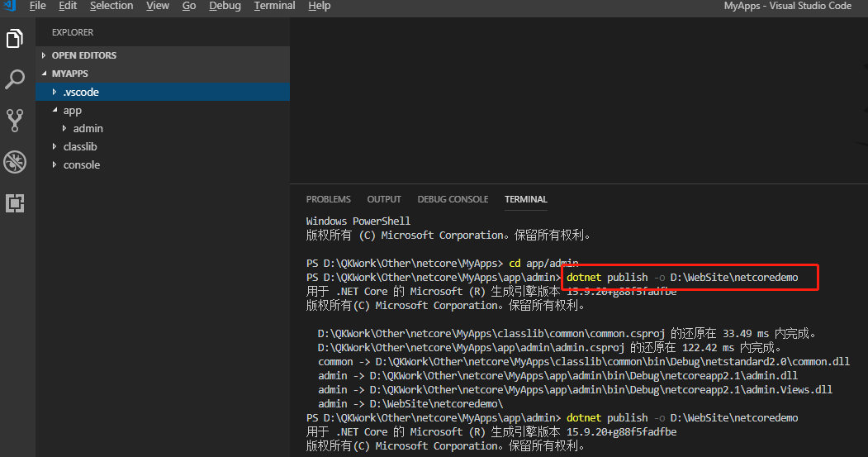Click the admin.csproj restore output line
868x457 pixels.
pos(549,348)
